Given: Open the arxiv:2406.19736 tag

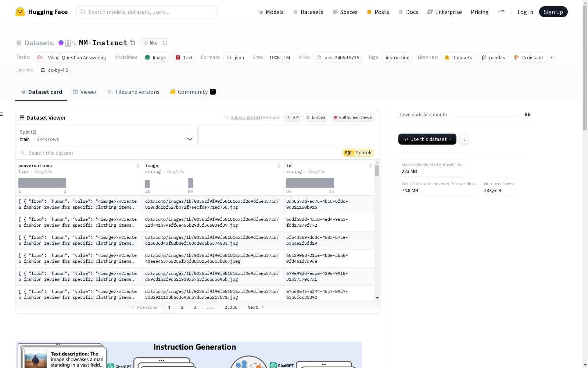Looking at the screenshot, I should tap(338, 57).
